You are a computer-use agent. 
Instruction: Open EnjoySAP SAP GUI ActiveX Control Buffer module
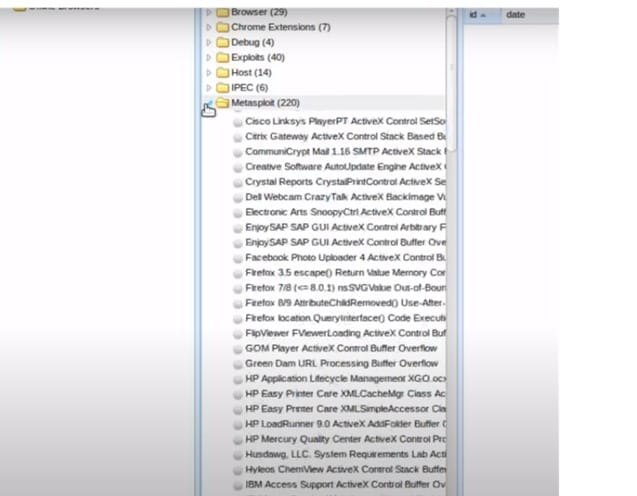pyautogui.click(x=345, y=242)
